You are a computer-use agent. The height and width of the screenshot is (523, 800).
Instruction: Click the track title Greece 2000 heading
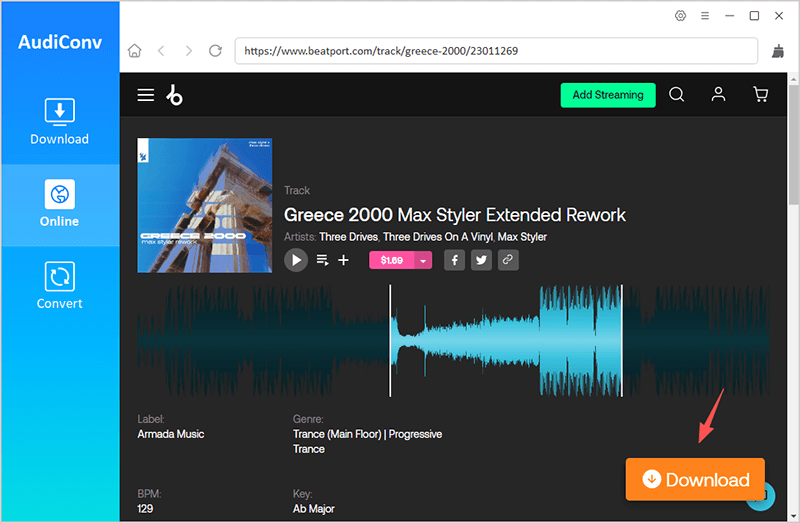tap(455, 215)
